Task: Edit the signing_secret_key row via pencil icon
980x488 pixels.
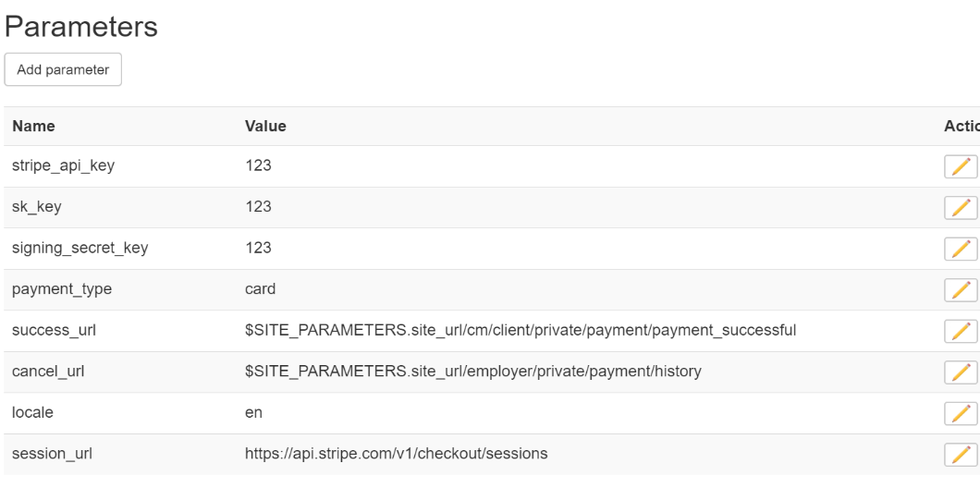Action: [961, 249]
